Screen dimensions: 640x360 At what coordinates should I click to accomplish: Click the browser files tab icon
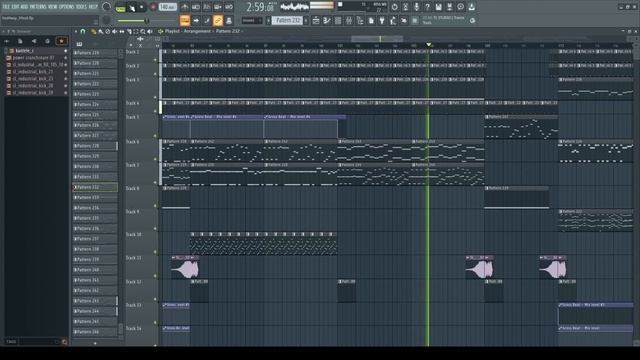(x=20, y=41)
